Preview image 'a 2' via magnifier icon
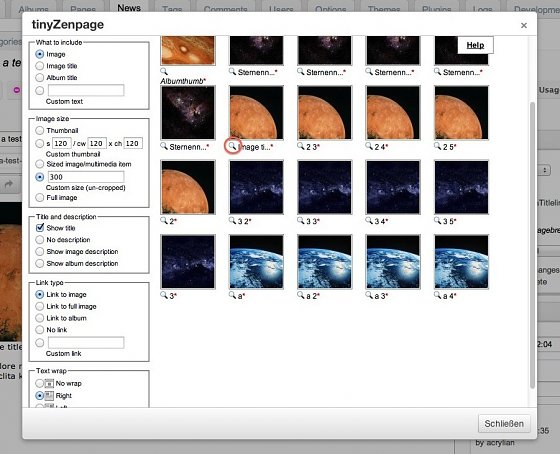Image resolution: width=560 pixels, height=454 pixels. tap(301, 295)
